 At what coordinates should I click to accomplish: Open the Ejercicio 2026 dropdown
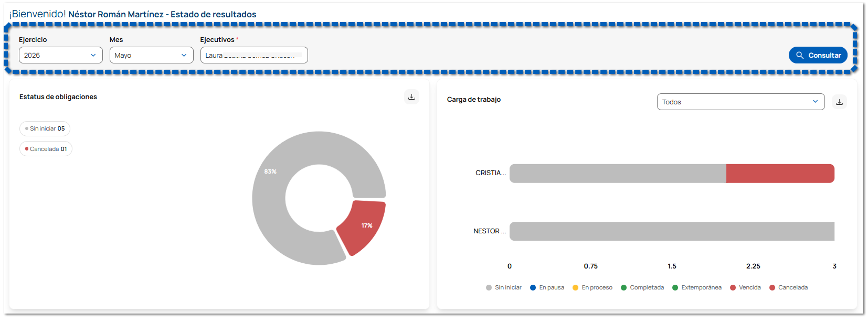coord(61,55)
